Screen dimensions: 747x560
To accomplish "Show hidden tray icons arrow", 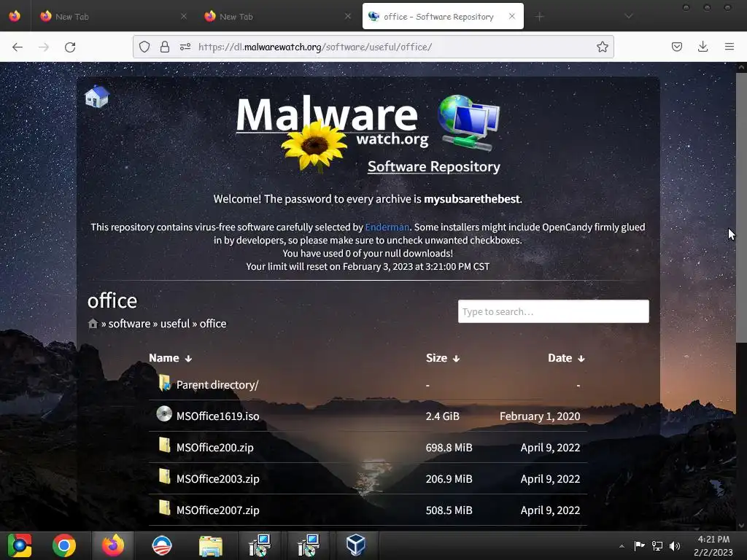I will (x=622, y=546).
